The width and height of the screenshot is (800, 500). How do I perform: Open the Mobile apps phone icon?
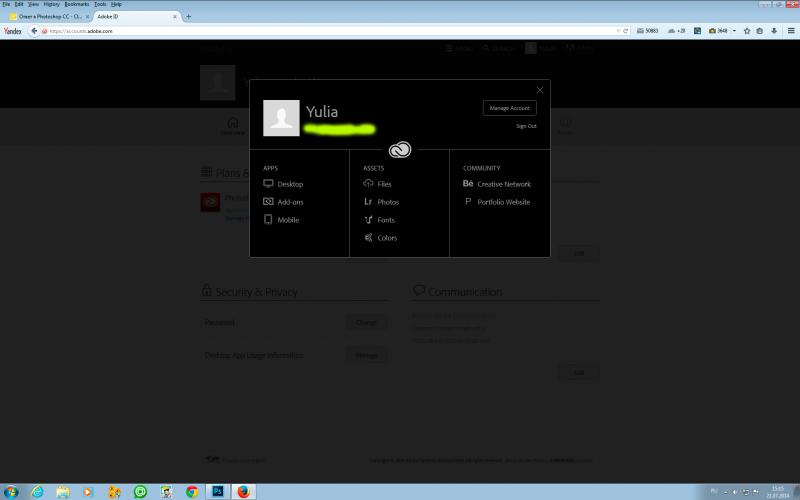point(268,219)
